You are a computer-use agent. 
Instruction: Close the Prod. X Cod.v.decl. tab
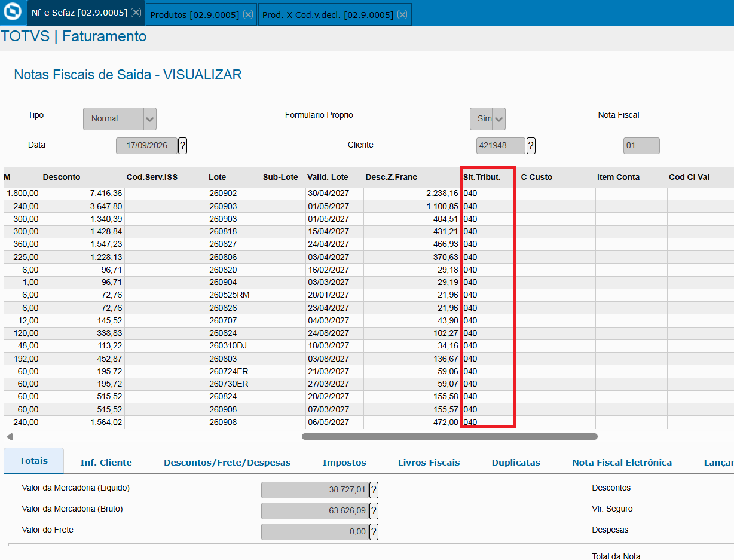403,15
